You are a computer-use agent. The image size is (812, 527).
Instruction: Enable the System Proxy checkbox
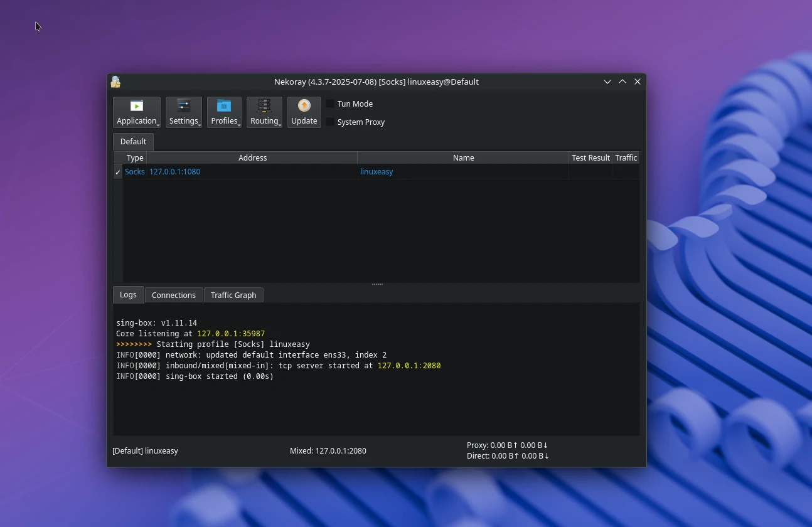(330, 122)
